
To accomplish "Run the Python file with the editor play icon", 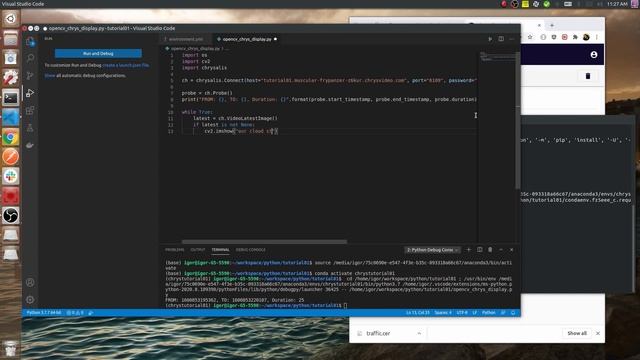I will (490, 39).
